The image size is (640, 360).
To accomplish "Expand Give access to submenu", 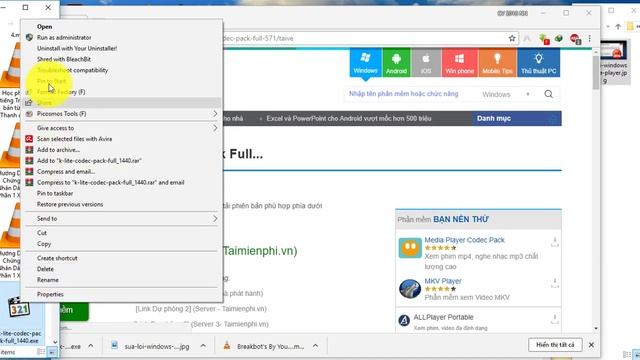I will point(122,128).
